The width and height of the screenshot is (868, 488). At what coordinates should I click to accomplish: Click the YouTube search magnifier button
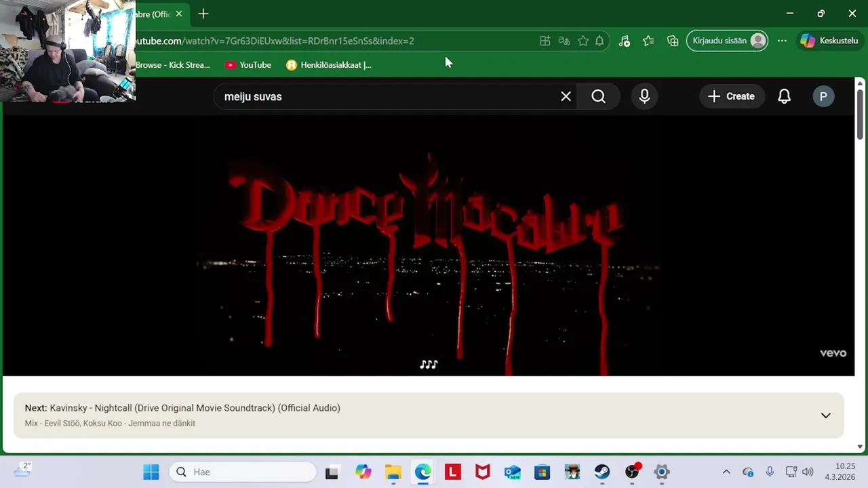[x=598, y=96]
